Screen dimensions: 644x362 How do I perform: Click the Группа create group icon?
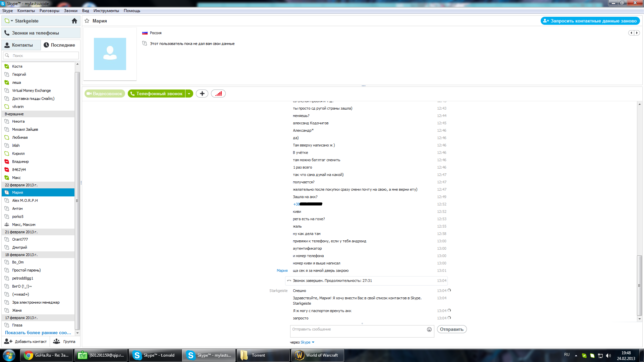tap(57, 342)
